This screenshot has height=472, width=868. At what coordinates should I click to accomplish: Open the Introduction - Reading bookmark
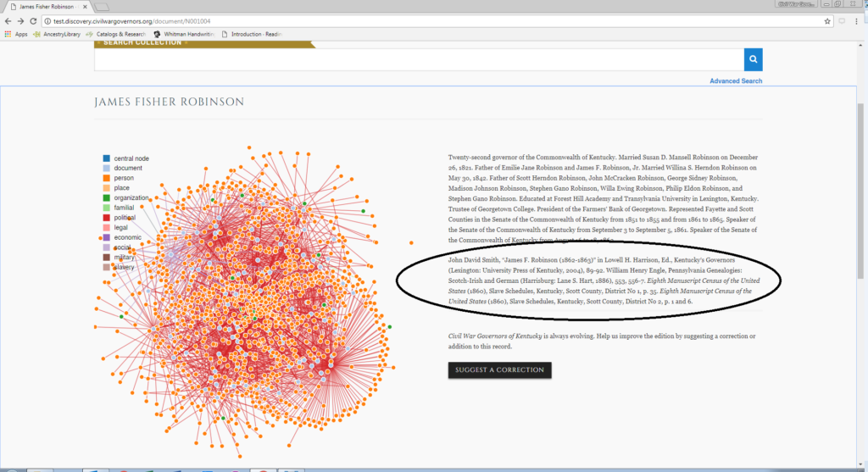click(x=251, y=34)
